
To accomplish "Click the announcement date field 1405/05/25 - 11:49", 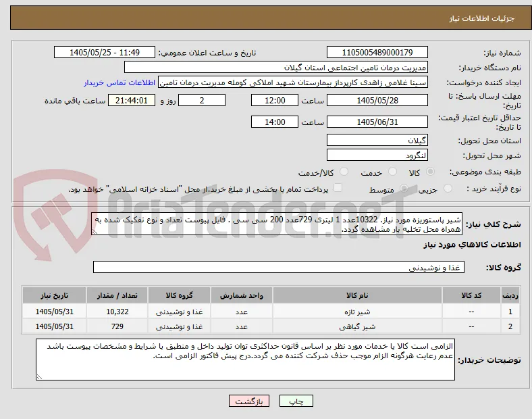I will coord(105,52).
